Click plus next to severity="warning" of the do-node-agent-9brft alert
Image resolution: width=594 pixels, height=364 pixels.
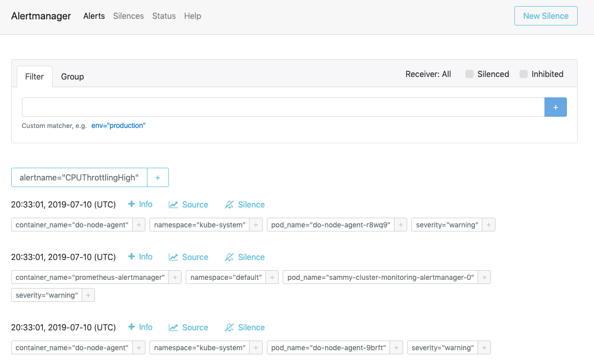click(x=484, y=348)
